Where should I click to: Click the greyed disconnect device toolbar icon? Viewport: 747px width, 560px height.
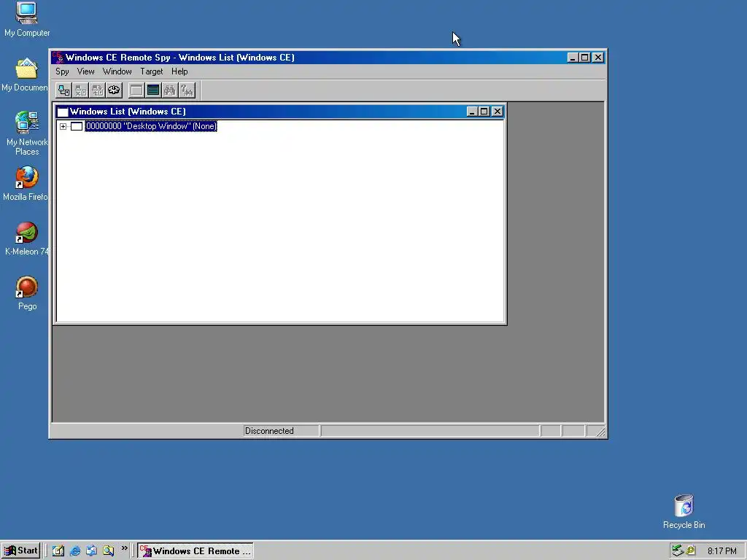(80, 90)
